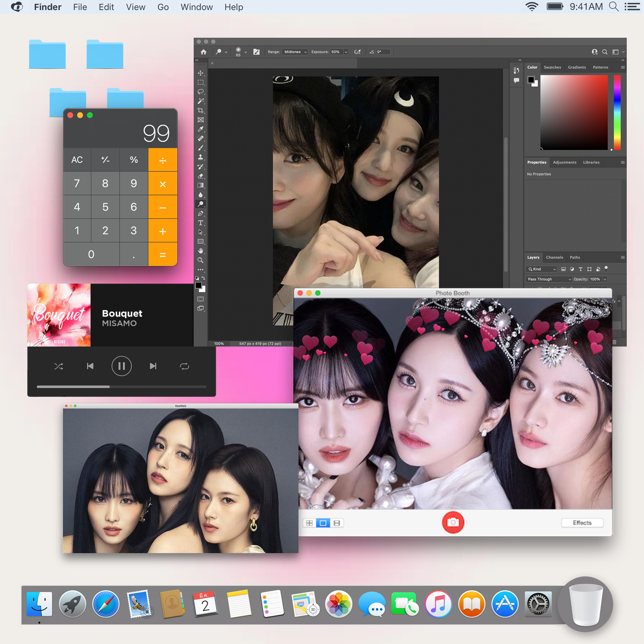Pick the Eyedropper tool

click(200, 129)
